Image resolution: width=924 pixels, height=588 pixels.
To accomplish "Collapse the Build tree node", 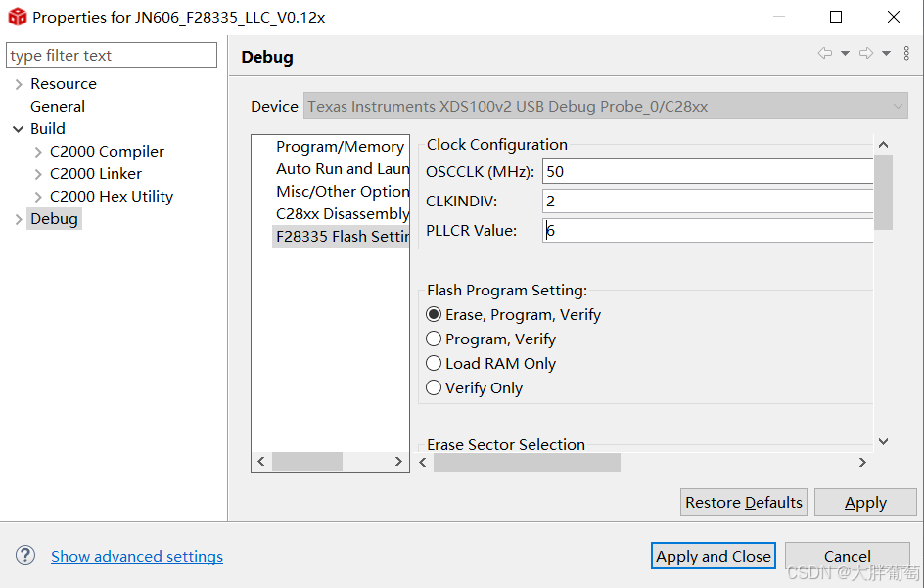I will click(x=19, y=129).
